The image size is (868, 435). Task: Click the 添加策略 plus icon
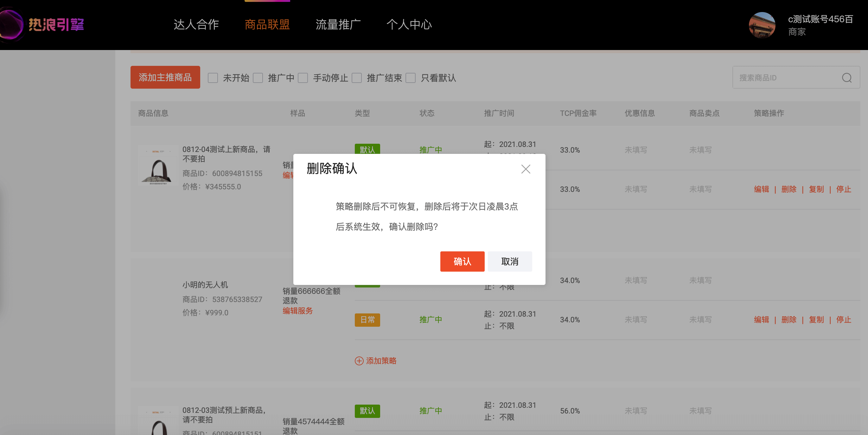[x=359, y=361]
